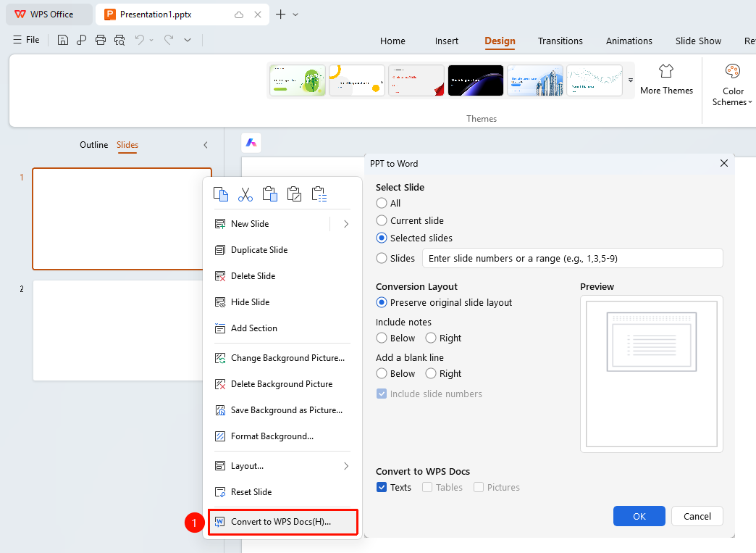Open Print Preview from the quick toolbar
The height and width of the screenshot is (553, 756).
(119, 40)
